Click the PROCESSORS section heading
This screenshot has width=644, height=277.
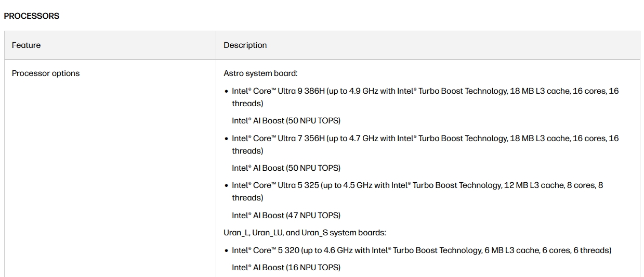[x=32, y=16]
